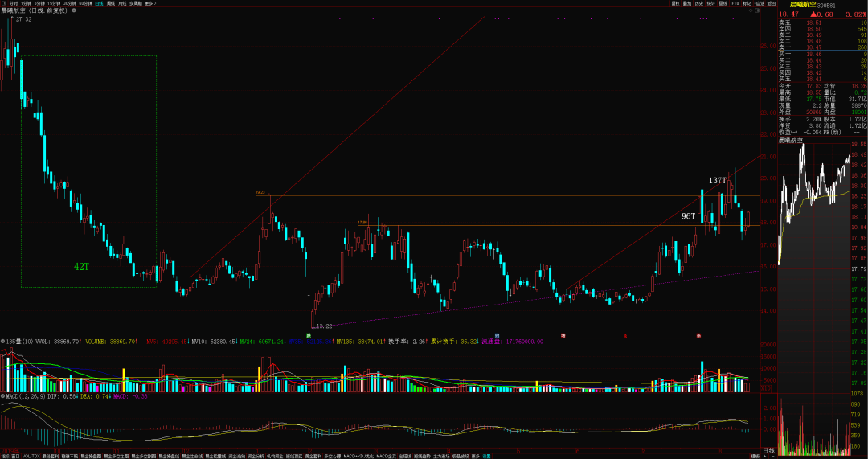Image resolution: width=868 pixels, height=459 pixels.
Task: Switch to the 5分钟 period
Action: 40,3
